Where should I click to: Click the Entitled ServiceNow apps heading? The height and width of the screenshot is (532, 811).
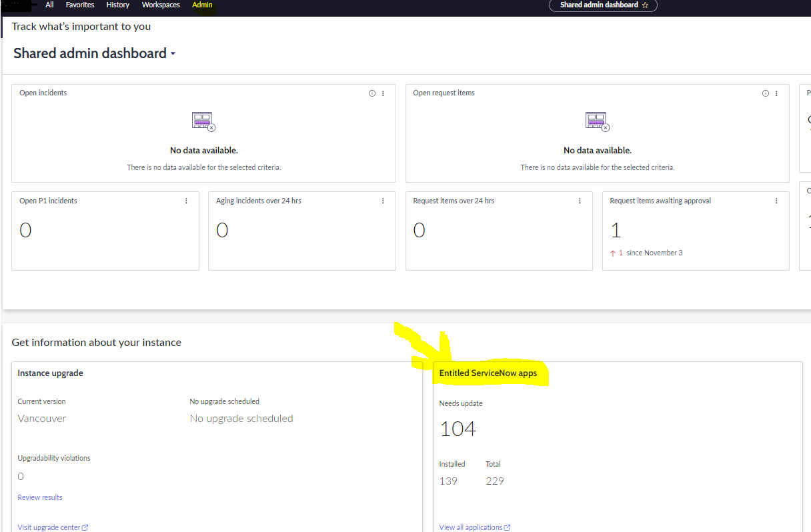pyautogui.click(x=488, y=373)
